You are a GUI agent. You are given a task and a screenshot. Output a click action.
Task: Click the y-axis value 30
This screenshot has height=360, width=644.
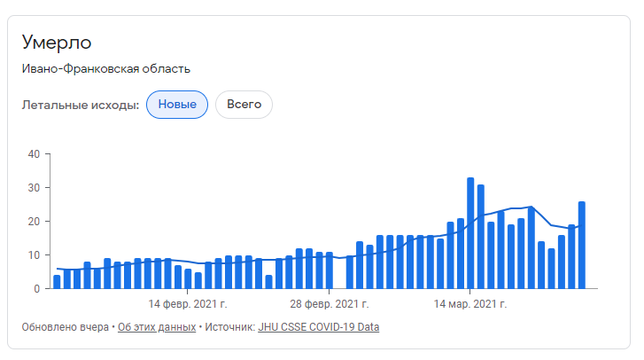coord(35,188)
